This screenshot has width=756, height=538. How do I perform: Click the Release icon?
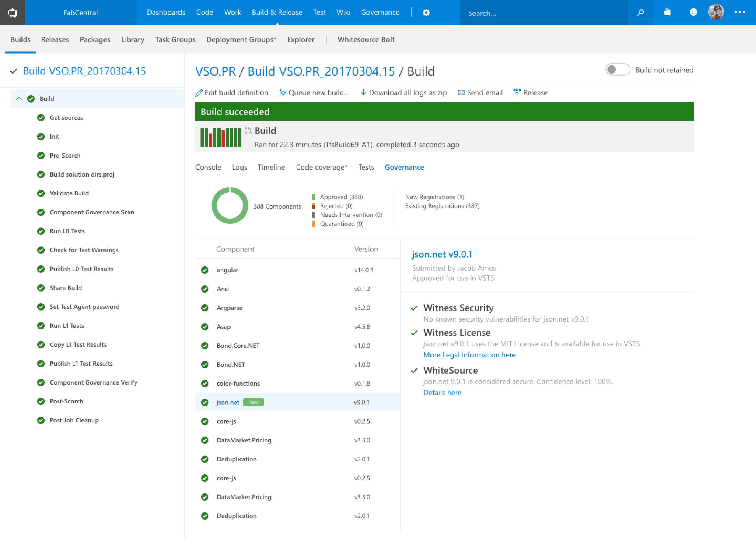[x=517, y=92]
